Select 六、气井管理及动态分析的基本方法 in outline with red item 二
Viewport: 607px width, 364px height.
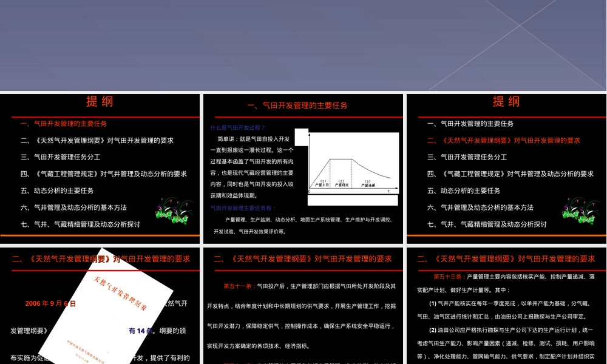click(480, 207)
